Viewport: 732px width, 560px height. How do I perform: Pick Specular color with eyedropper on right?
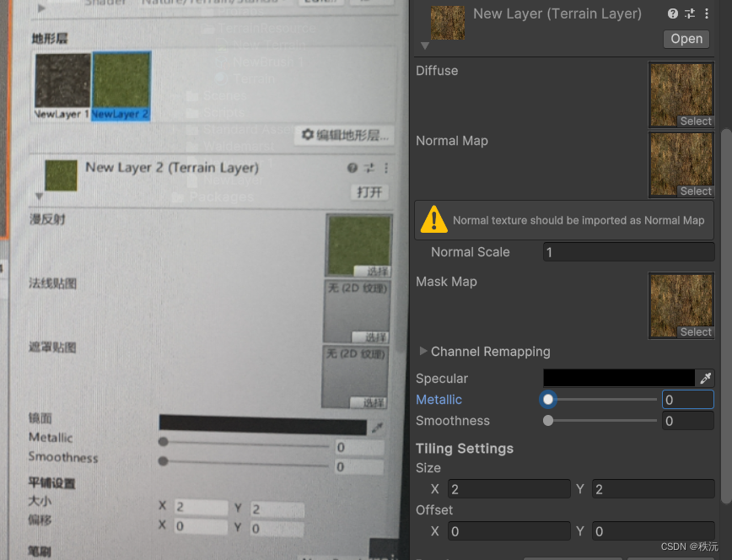tap(705, 378)
